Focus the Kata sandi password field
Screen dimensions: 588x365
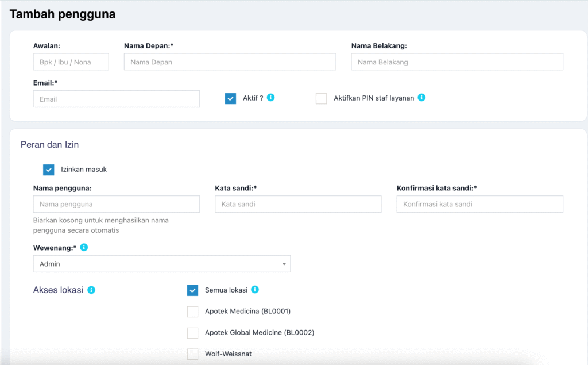click(298, 204)
